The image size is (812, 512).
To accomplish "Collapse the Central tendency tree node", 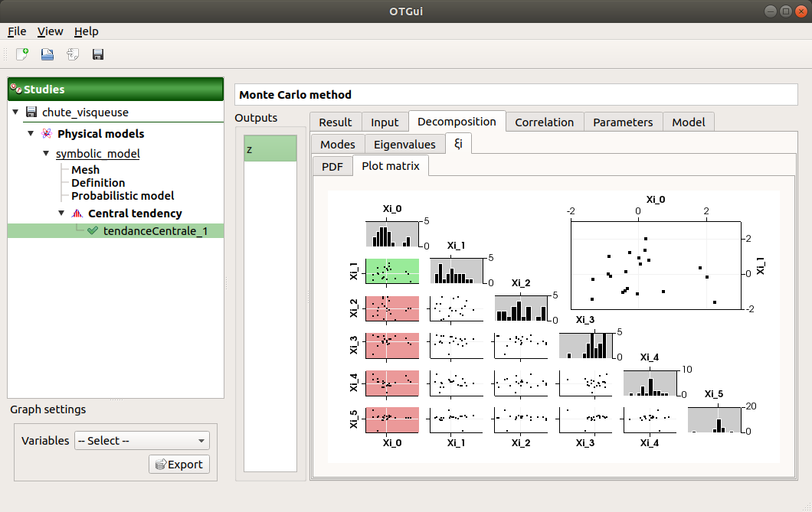I will coord(61,214).
